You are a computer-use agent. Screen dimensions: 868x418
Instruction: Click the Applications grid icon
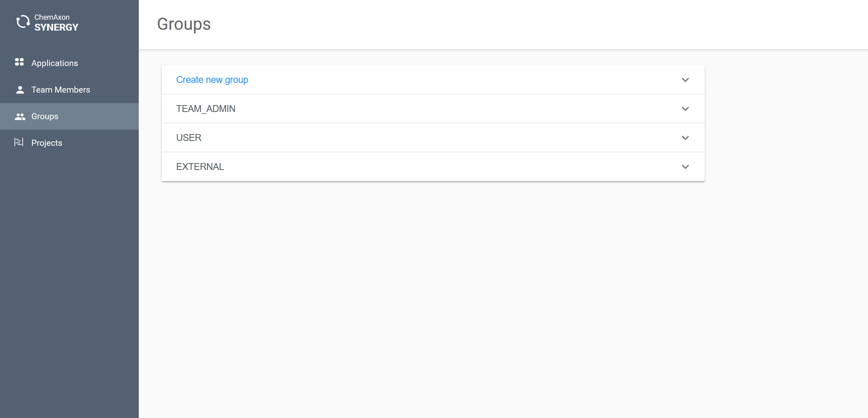coord(19,62)
